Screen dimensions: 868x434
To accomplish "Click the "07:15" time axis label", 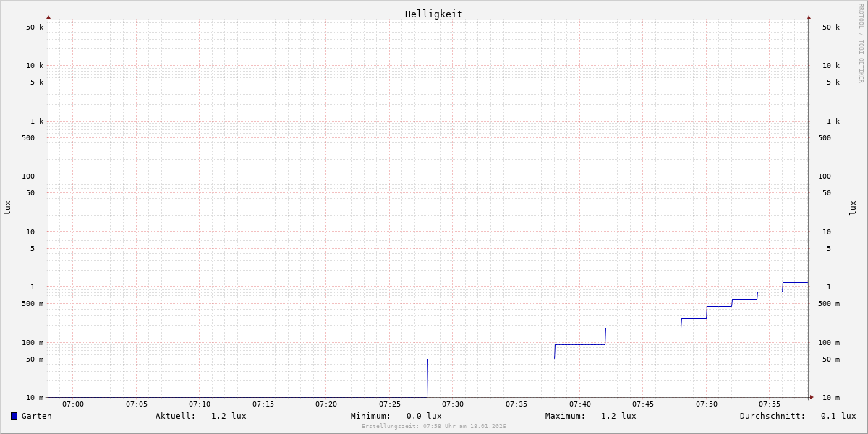I will coord(263,404).
